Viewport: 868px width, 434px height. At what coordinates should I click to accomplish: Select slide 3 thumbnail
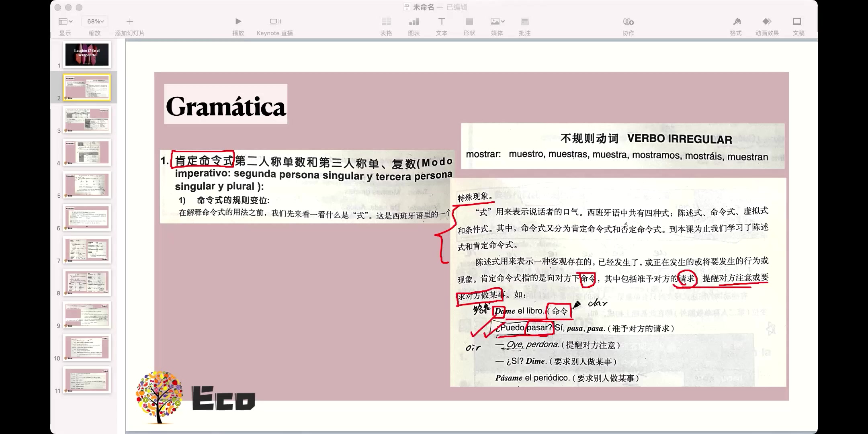coord(87,119)
